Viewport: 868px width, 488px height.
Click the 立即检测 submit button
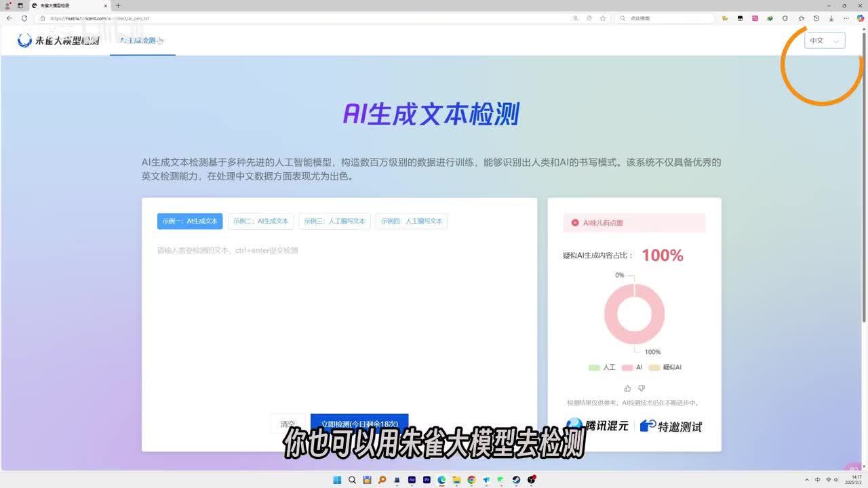click(x=359, y=424)
